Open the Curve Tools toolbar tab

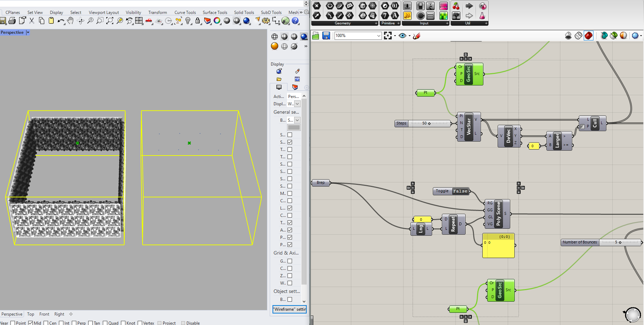pos(185,13)
